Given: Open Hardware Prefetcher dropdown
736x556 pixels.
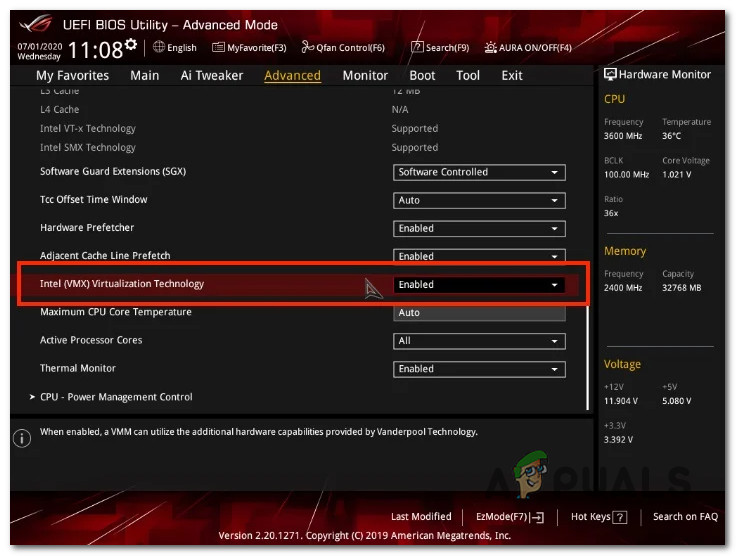Looking at the screenshot, I should coord(479,228).
